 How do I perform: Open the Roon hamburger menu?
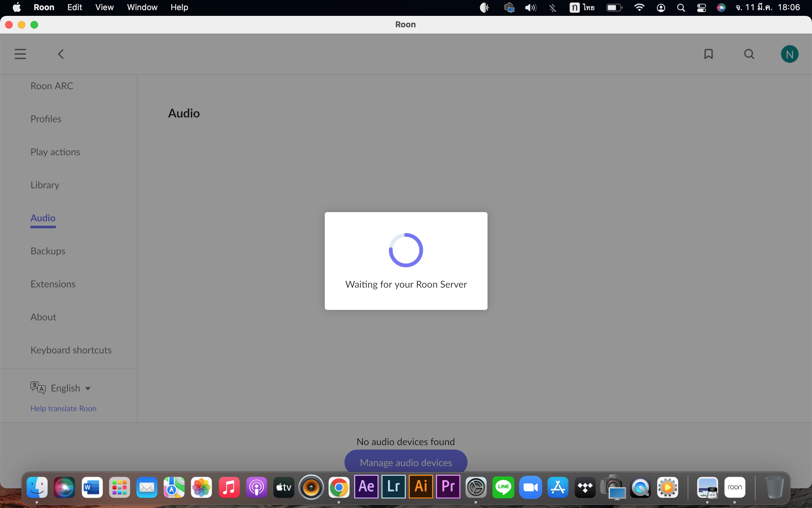pyautogui.click(x=20, y=54)
